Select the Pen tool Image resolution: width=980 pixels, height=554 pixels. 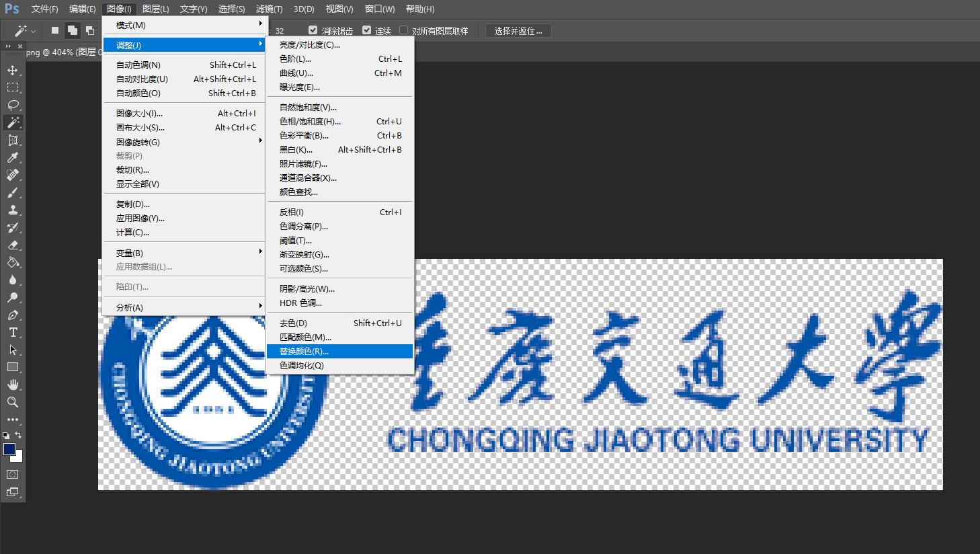pyautogui.click(x=13, y=315)
